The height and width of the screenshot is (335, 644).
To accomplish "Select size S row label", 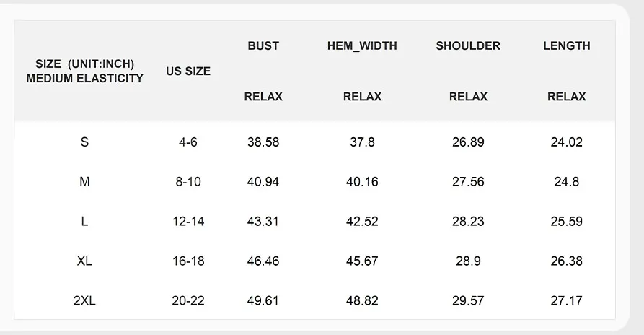I will (x=85, y=142).
